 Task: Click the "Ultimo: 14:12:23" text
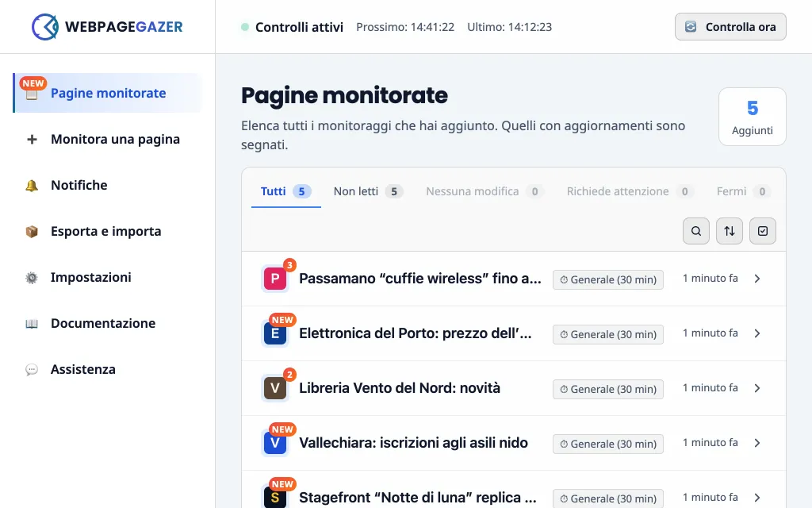pos(510,27)
